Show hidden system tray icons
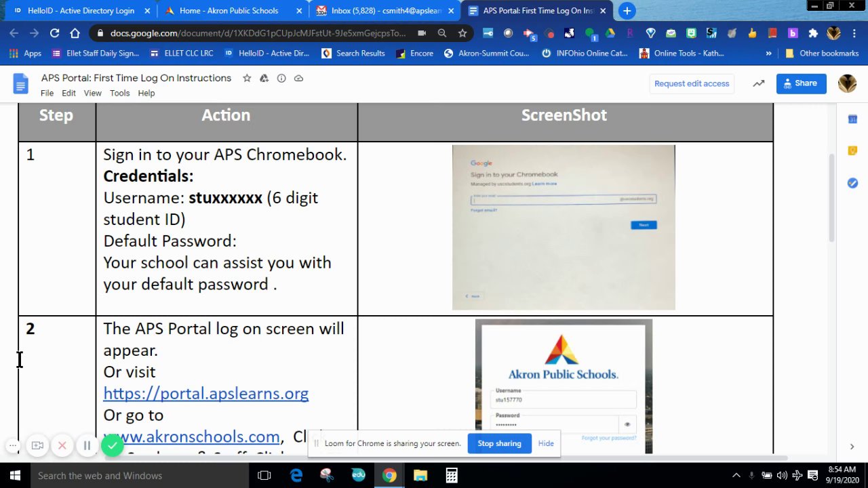Image resolution: width=868 pixels, height=488 pixels. click(x=736, y=476)
